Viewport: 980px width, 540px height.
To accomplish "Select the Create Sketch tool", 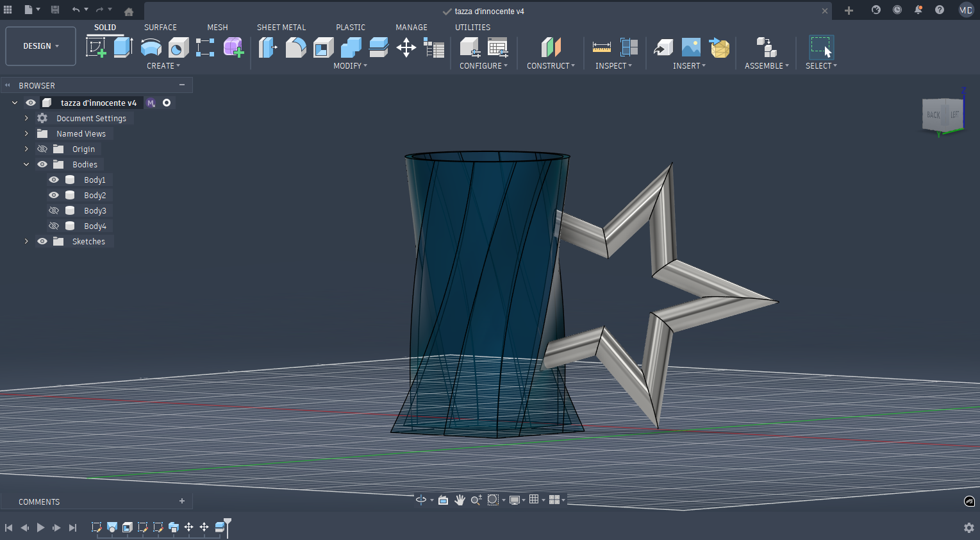I will [96, 47].
